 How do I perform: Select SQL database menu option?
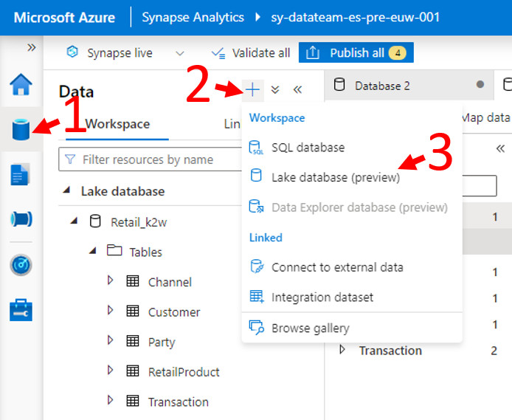coord(352,148)
